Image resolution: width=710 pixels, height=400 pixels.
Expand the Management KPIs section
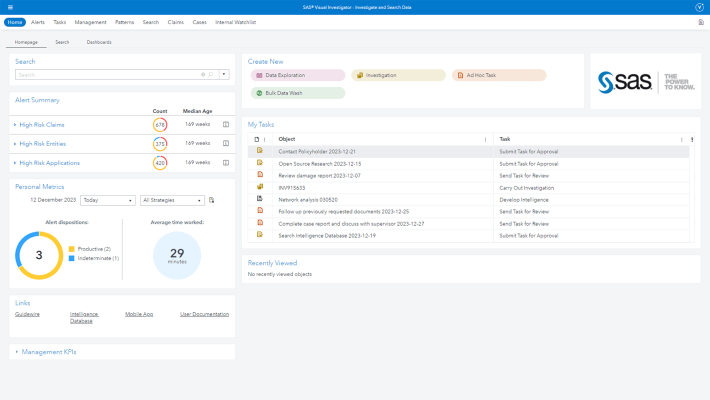(16, 352)
